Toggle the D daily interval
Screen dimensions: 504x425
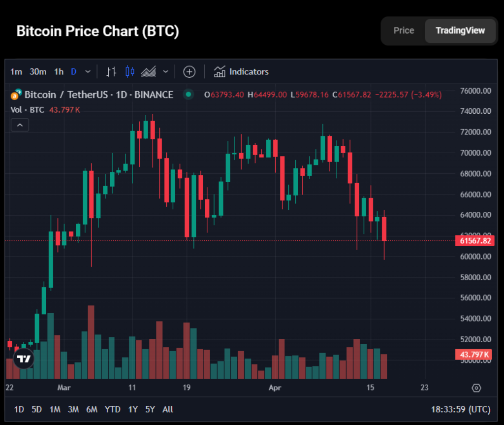pyautogui.click(x=74, y=72)
